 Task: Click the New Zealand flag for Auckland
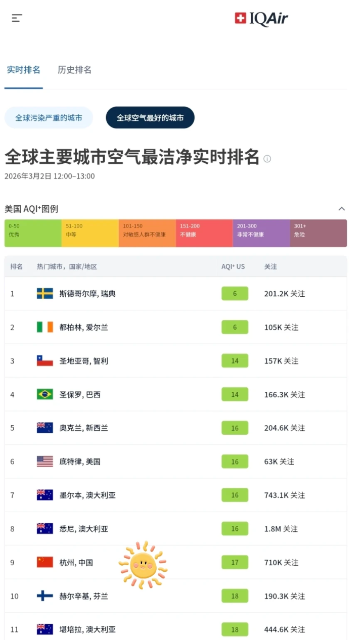pos(45,428)
